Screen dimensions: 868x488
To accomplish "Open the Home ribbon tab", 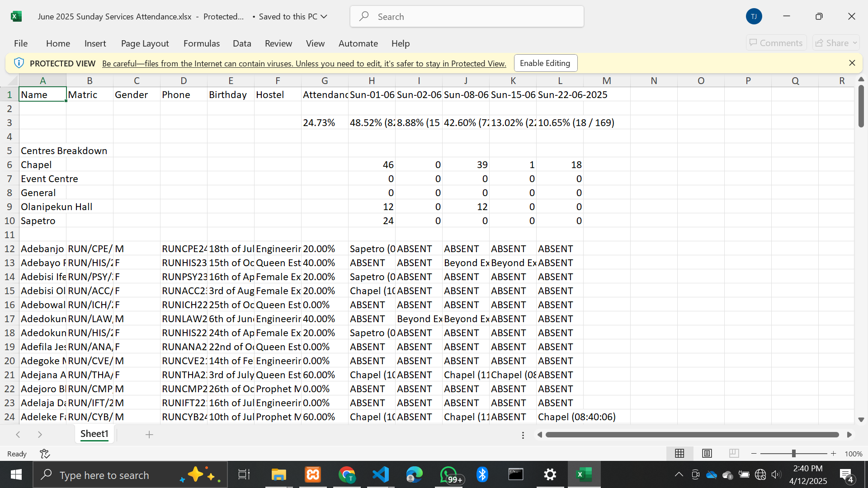I will [x=58, y=43].
